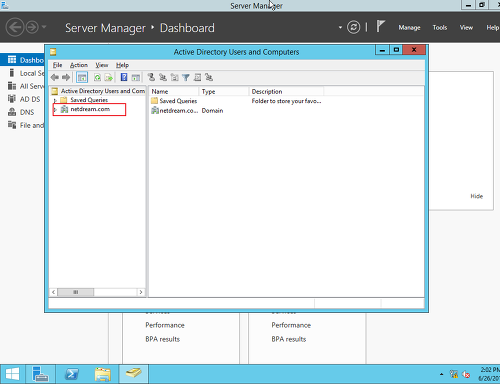Select DNS in sidebar
Viewport: 500px width, 384px height.
22,112
